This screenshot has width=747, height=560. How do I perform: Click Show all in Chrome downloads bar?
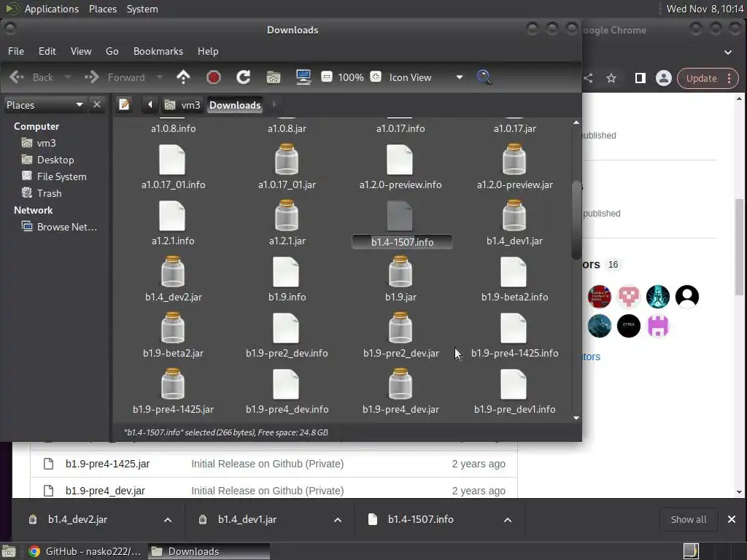tap(689, 519)
